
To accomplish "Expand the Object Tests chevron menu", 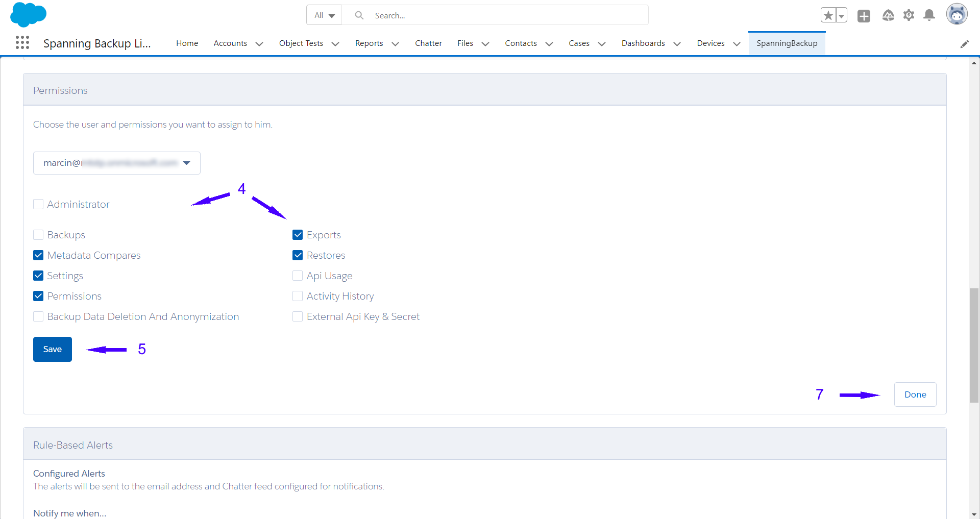I will tap(335, 44).
